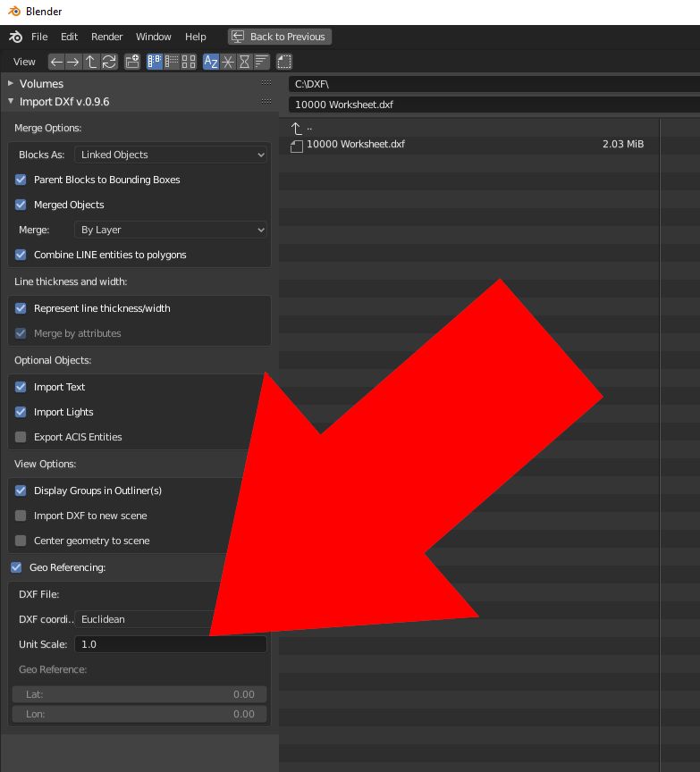
Task: Toggle Display Groups in Outliner(s)
Action: tap(21, 491)
